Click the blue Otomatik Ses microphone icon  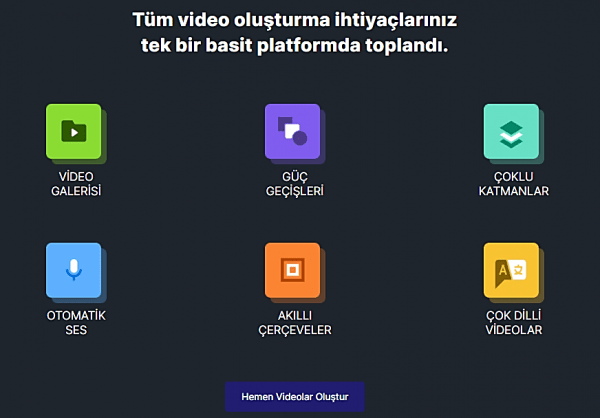(x=74, y=270)
